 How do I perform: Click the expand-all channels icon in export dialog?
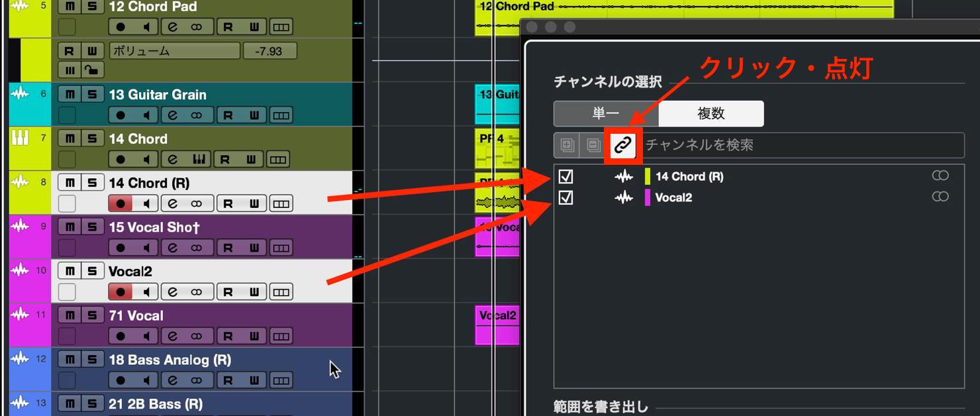(567, 145)
